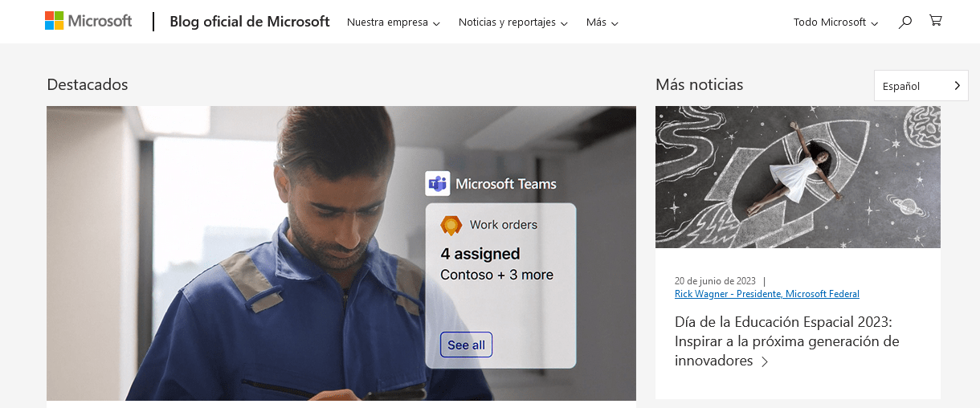Open the shopping cart icon

[935, 21]
